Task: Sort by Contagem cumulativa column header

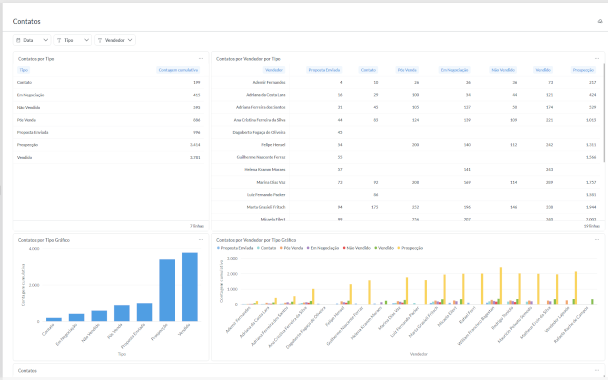Action: (178, 70)
